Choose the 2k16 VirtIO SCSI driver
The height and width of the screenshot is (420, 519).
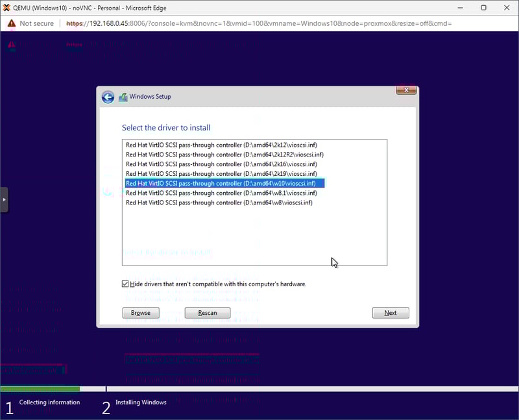[x=221, y=164]
